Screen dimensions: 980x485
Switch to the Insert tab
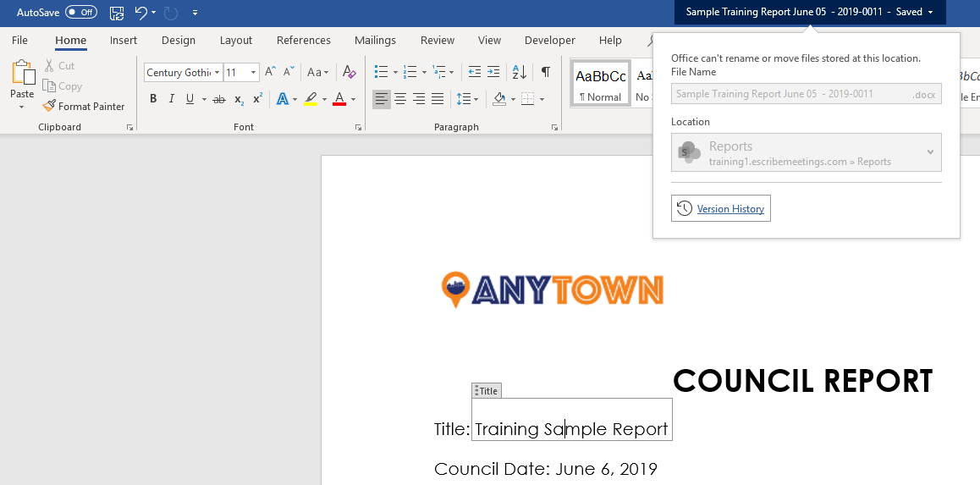[x=124, y=40]
